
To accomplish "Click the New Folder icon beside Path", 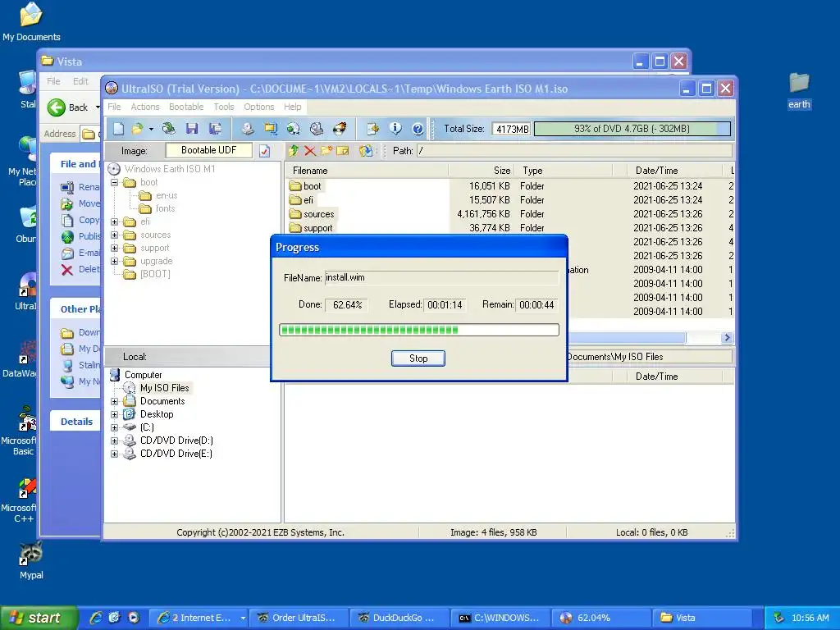I will pyautogui.click(x=326, y=151).
